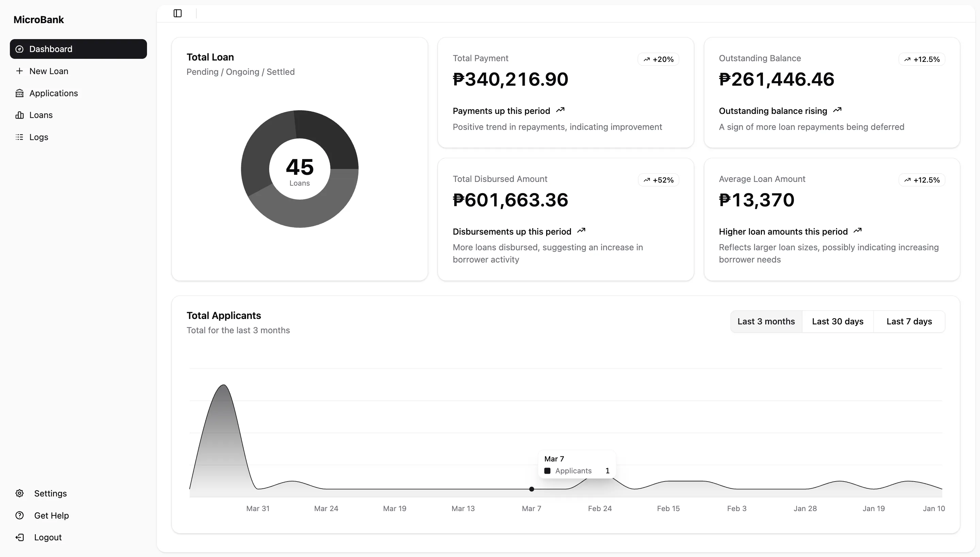
Task: Switch chart to Last 30 days
Action: (x=838, y=321)
